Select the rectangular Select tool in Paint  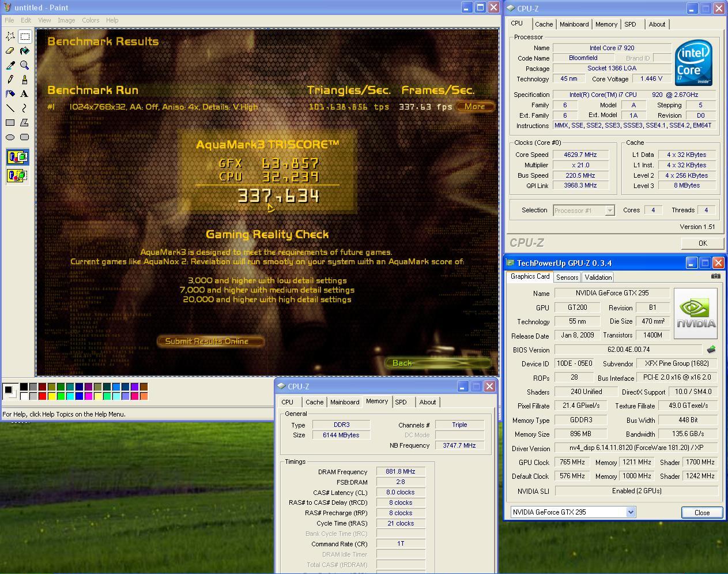[x=25, y=36]
